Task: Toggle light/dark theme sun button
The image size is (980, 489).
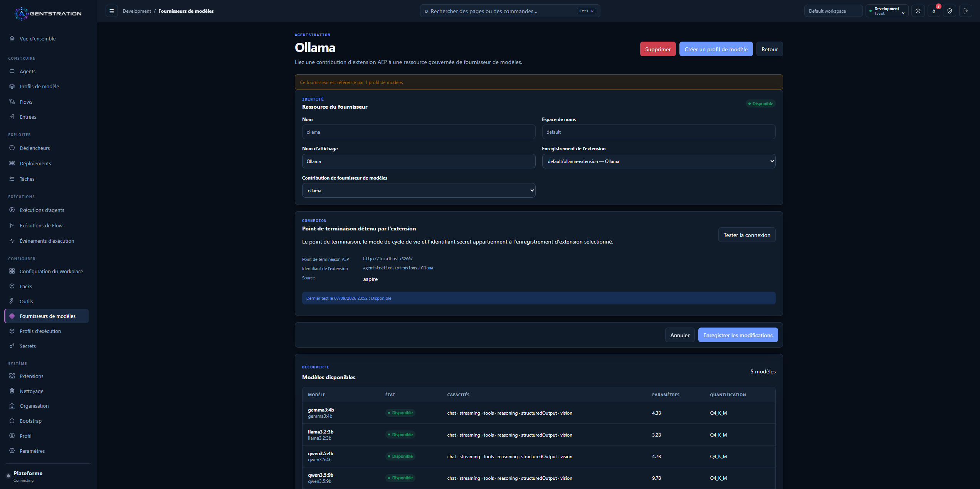Action: point(918,11)
